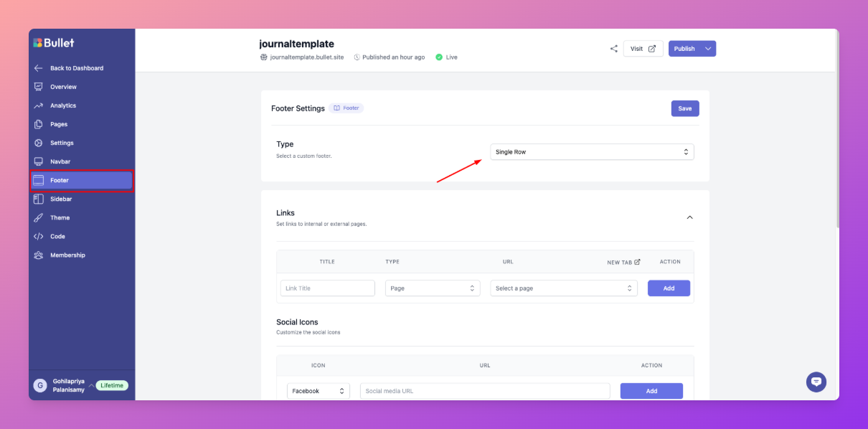The image size is (868, 429).
Task: Click the Lifetime plan badge
Action: [112, 385]
